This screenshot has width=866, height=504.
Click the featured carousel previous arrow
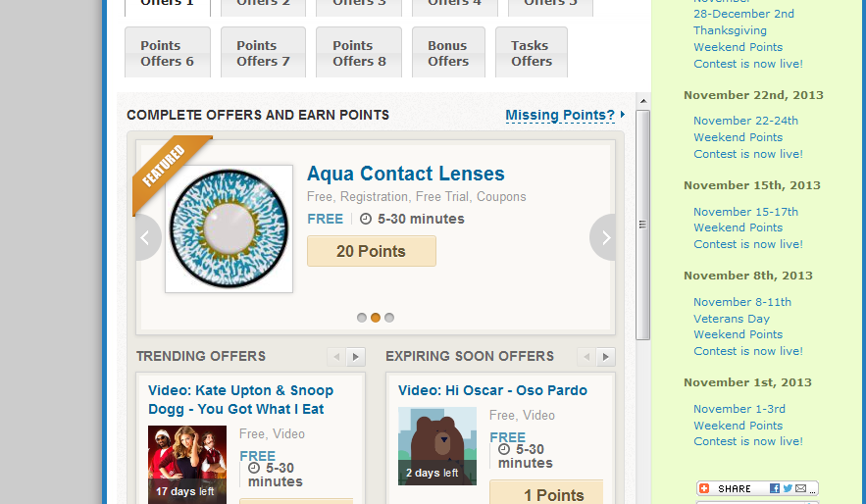click(x=148, y=237)
